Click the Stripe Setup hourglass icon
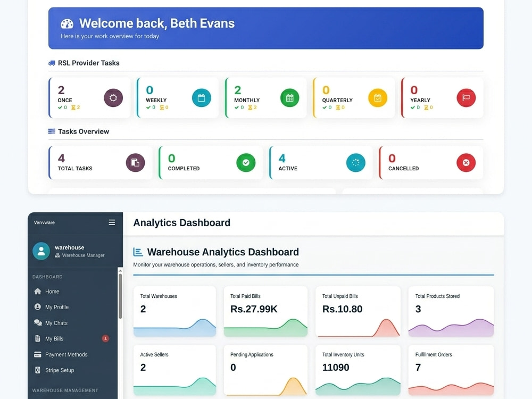 [38, 370]
